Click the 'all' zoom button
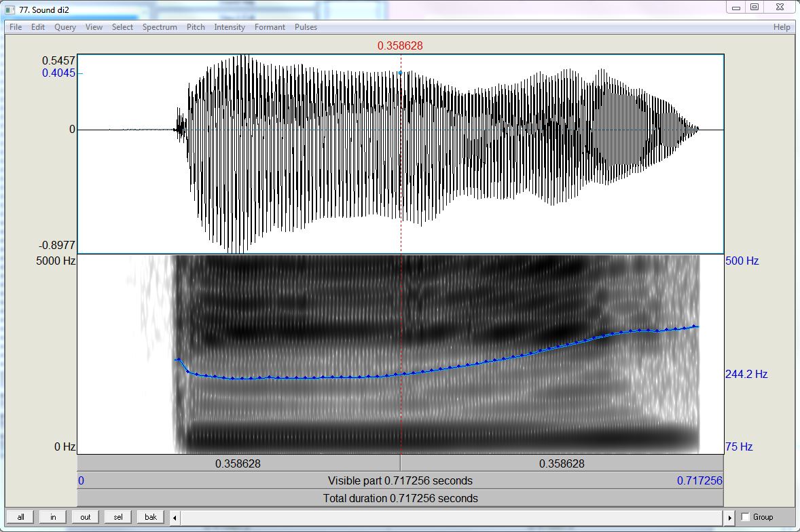The image size is (800, 532). [20, 516]
